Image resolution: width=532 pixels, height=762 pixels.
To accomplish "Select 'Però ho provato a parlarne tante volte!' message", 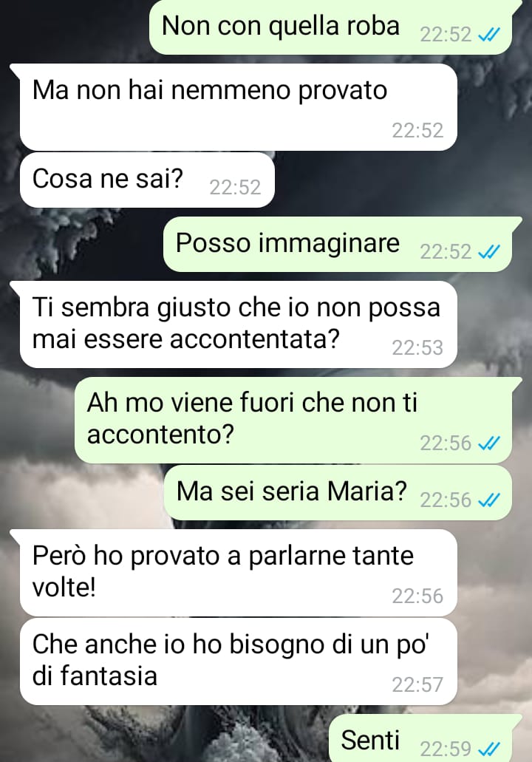I will tap(238, 573).
